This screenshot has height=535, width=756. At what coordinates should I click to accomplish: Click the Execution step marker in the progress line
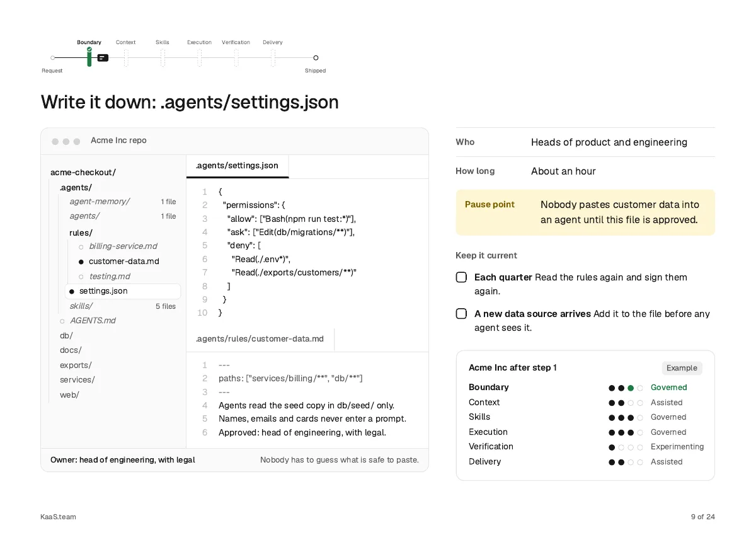click(x=199, y=58)
